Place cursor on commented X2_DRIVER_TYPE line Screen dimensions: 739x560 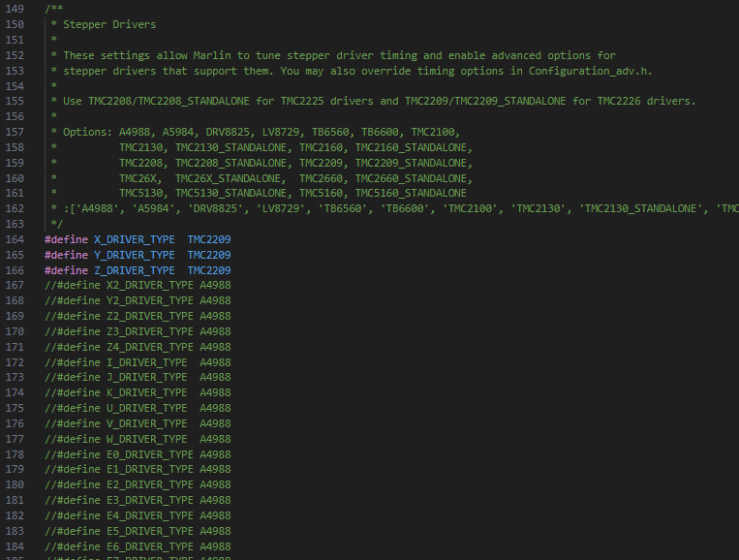point(138,285)
